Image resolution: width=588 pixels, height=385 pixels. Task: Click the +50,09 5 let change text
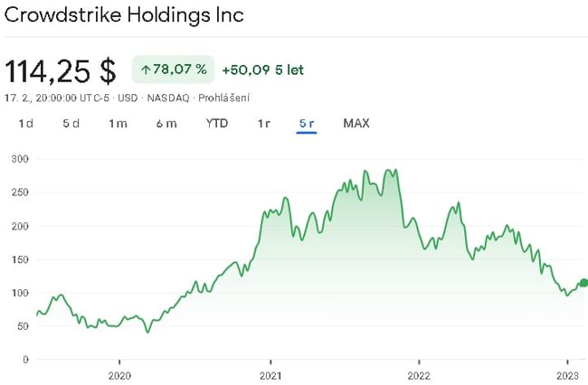click(265, 70)
